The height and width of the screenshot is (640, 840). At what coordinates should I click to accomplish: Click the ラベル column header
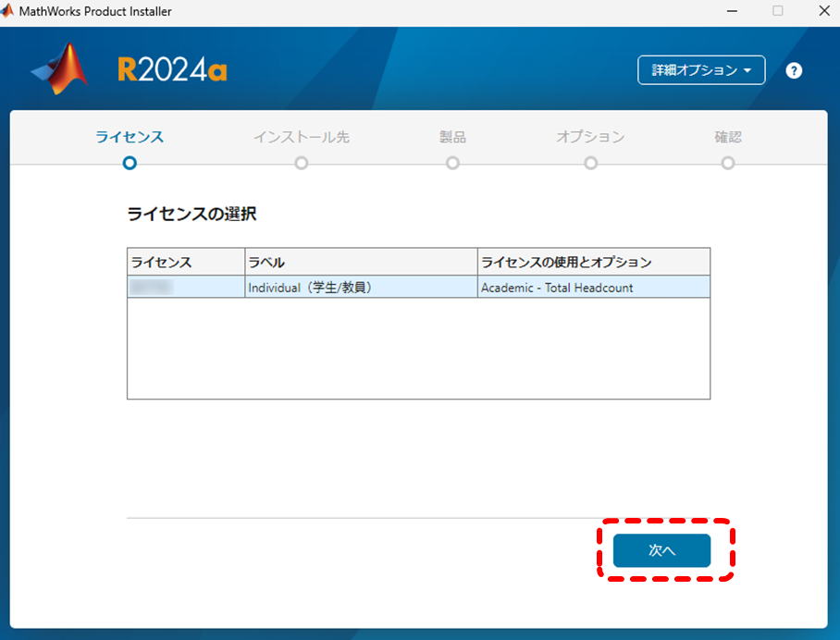click(361, 262)
